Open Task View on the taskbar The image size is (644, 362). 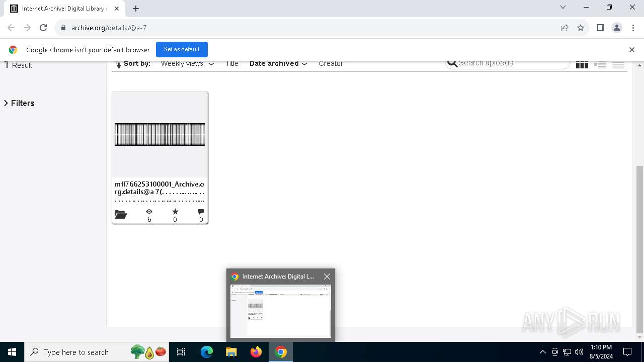[x=181, y=352]
